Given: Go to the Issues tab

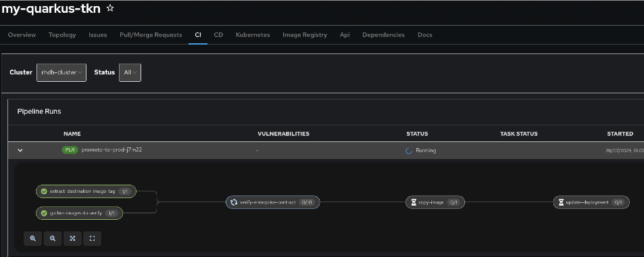Looking at the screenshot, I should pos(98,35).
